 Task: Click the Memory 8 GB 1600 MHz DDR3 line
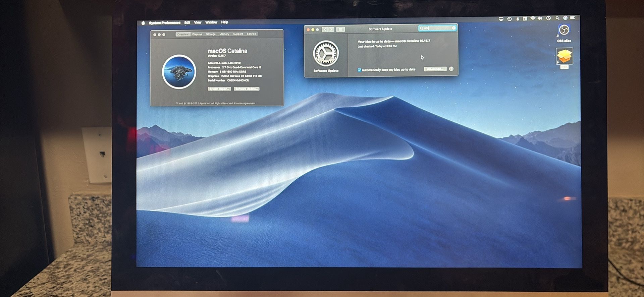point(227,72)
